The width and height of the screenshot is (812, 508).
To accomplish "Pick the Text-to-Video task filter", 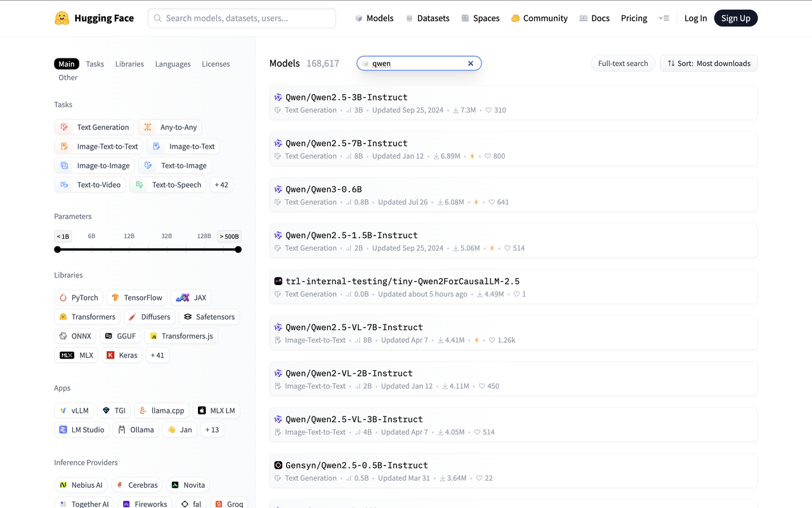I will [x=92, y=185].
